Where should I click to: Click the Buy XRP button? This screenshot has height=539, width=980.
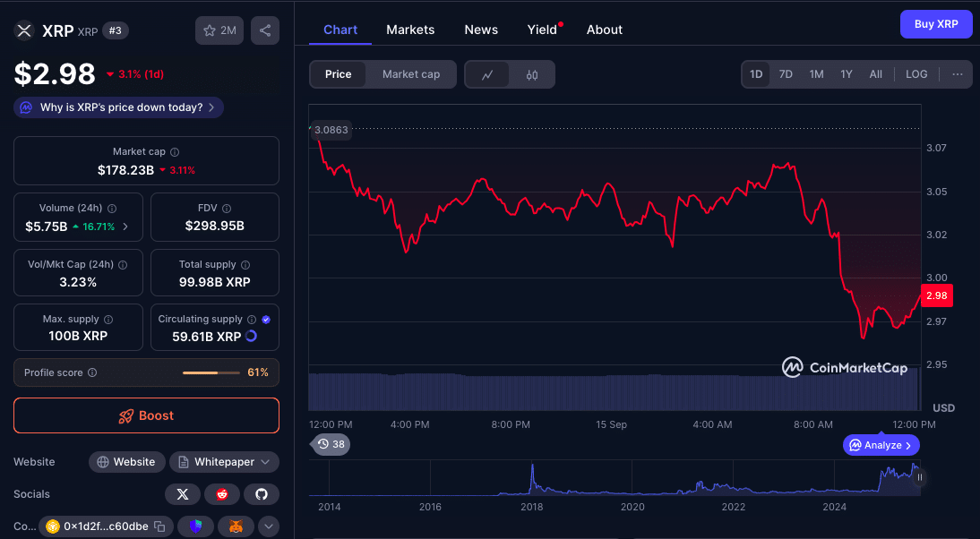click(x=936, y=24)
